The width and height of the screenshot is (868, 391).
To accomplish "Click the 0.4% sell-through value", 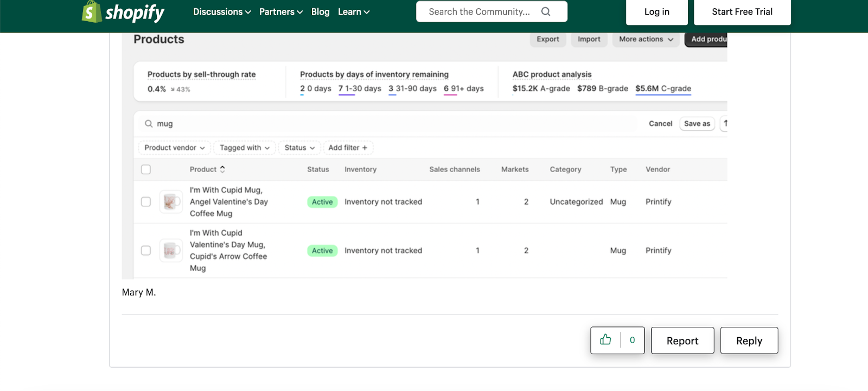I will [x=157, y=89].
